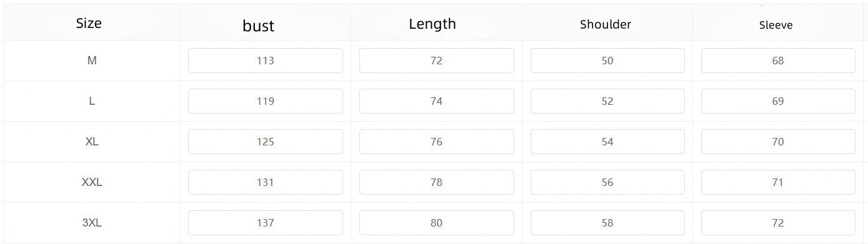Screen dimensions: 868x244
Task: Focus the Sleeve field showing 70
Action: click(x=778, y=142)
